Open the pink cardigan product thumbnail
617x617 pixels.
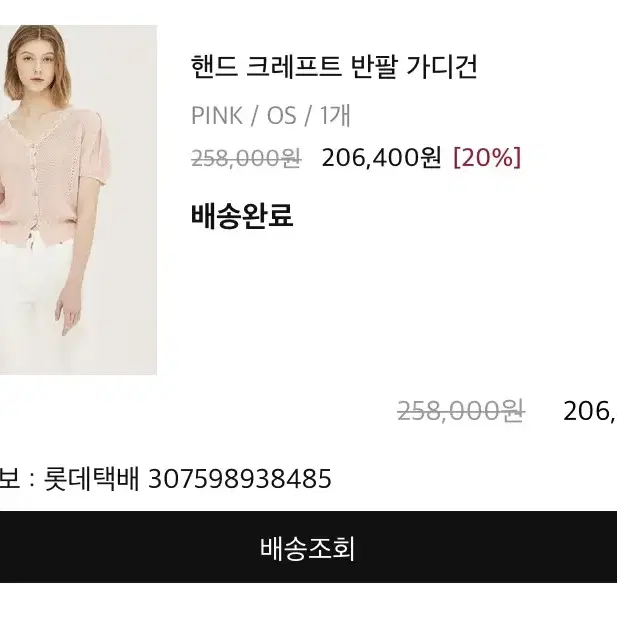tap(78, 200)
